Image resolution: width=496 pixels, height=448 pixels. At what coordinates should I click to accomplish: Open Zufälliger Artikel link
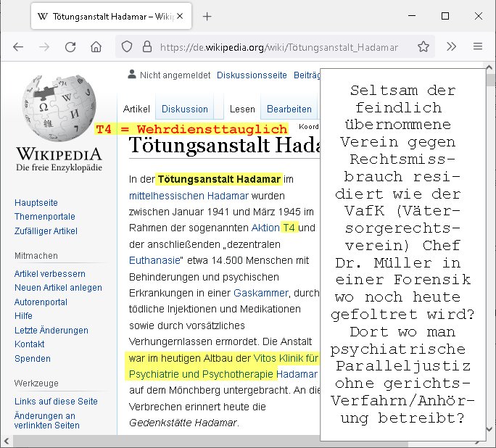pos(46,231)
